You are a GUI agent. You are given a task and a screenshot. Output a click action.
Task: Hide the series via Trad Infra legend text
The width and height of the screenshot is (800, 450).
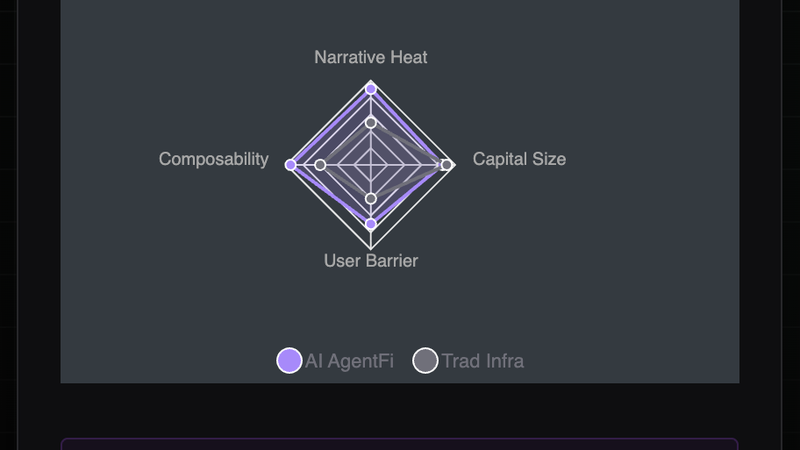coord(483,361)
